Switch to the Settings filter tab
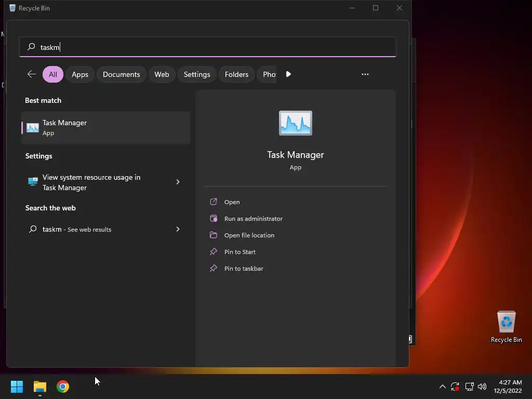Screen dimensions: 532x399 pyautogui.click(x=197, y=74)
